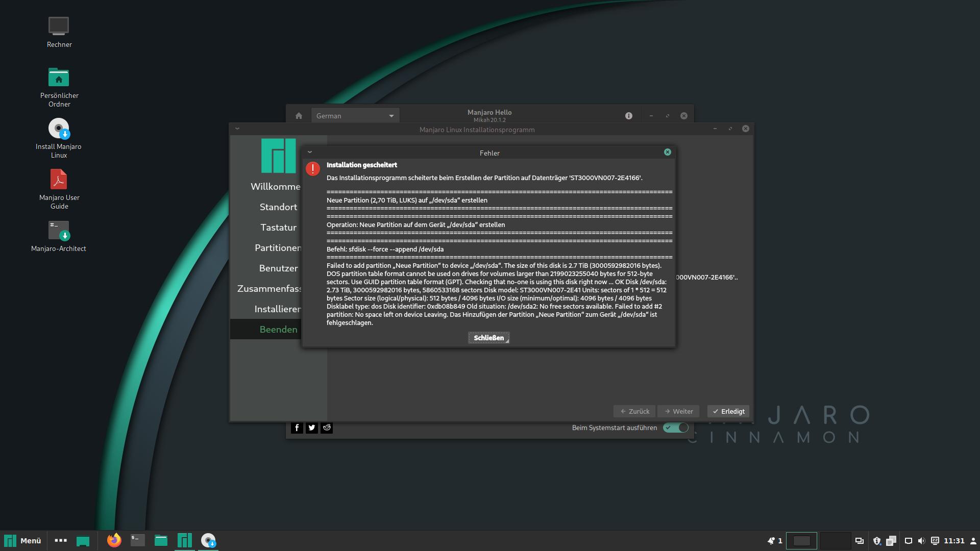Open the installer window menu chevron
Image resolution: width=980 pixels, height=551 pixels.
[x=237, y=129]
